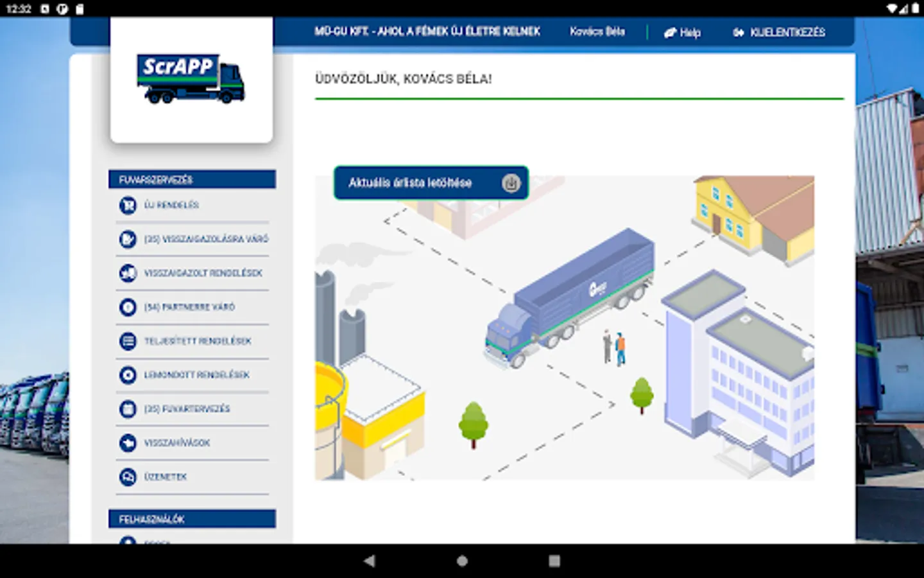Click the download icon on árlista button
Image resolution: width=924 pixels, height=578 pixels.
coord(511,183)
